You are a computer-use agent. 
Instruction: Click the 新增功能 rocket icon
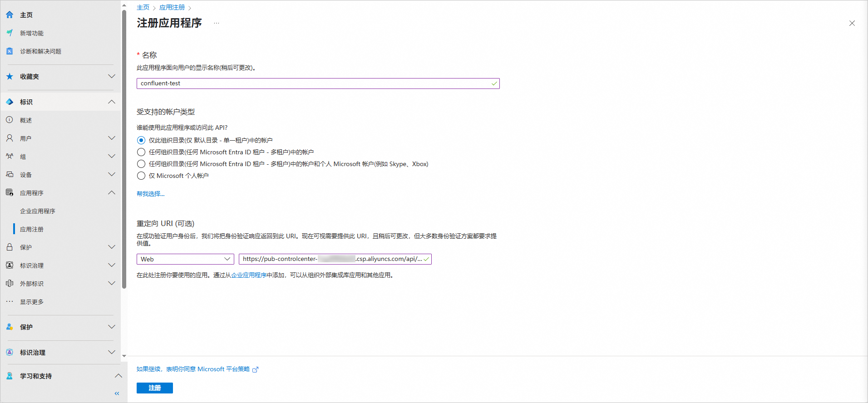tap(10, 33)
